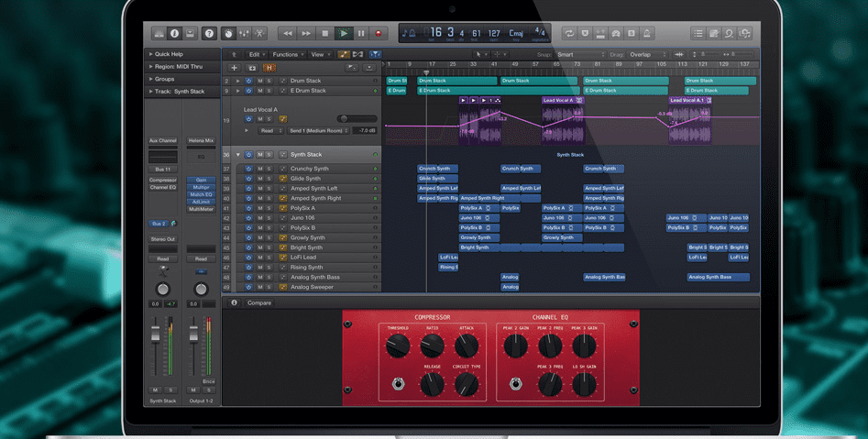The width and height of the screenshot is (868, 439).
Task: Click the Pause transport button
Action: click(361, 33)
